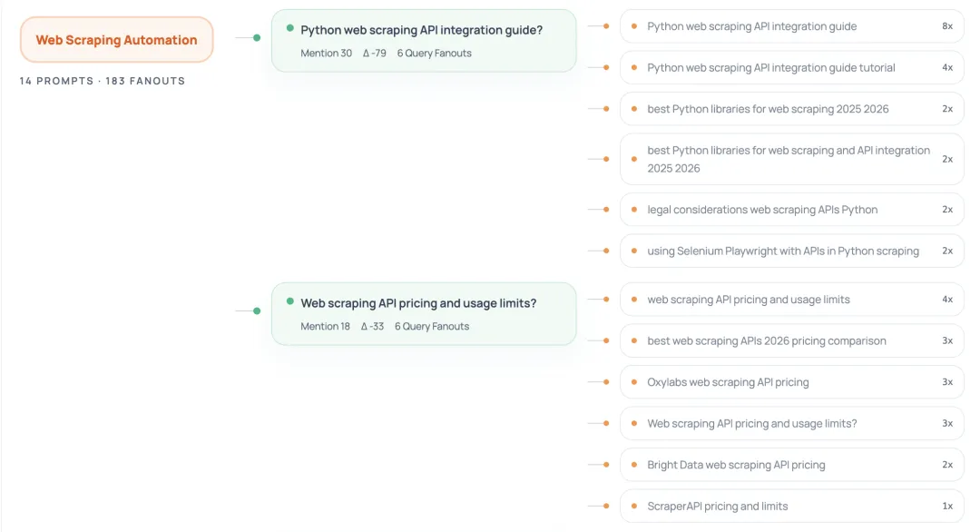Select the lowercase 'web scraping API pricing and usage limits' fanout
The image size is (980, 532).
748,300
